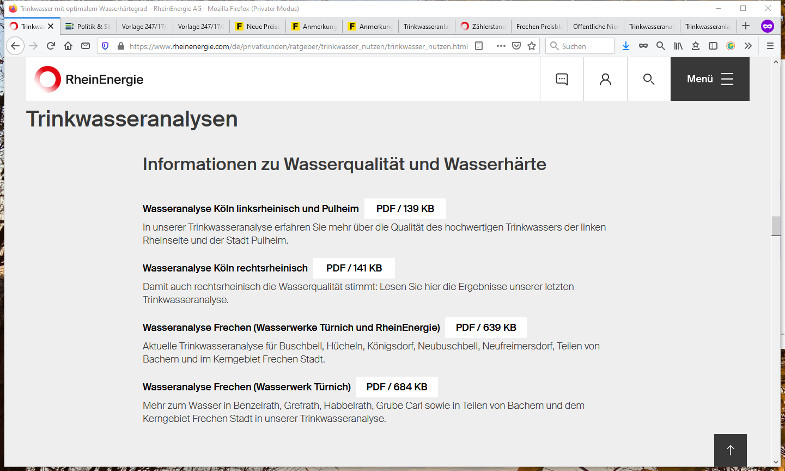Viewport: 785px width, 471px height.
Task: Open the RheinEnergie user account icon
Action: 605,79
